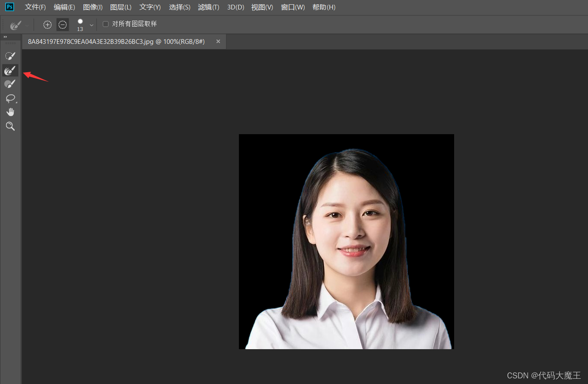Choose add-to-selection plus mode
The width and height of the screenshot is (588, 384).
point(47,25)
